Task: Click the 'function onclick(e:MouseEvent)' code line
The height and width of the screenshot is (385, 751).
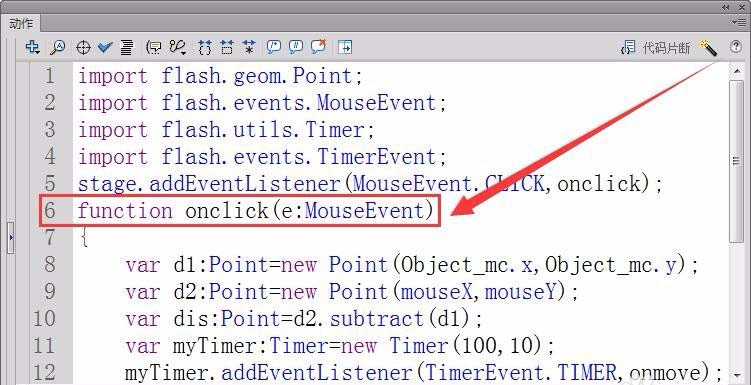Action: [x=256, y=211]
